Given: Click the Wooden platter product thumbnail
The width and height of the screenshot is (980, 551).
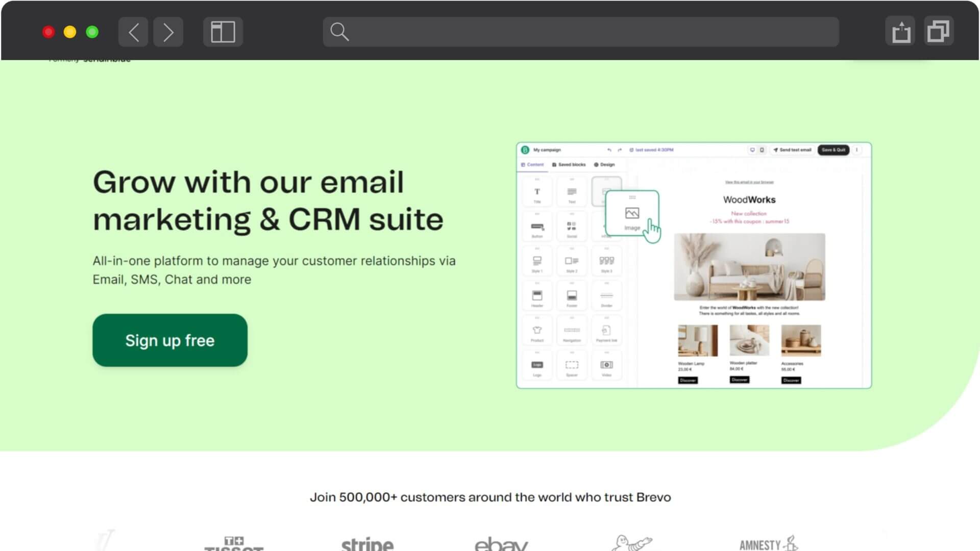Looking at the screenshot, I should [749, 340].
